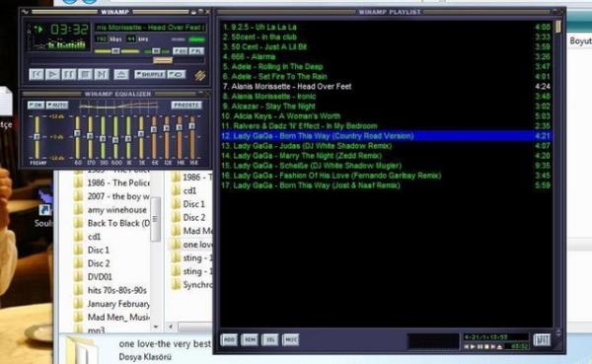592x364 pixels.
Task: Open the playlist SEL menu
Action: coord(270,340)
